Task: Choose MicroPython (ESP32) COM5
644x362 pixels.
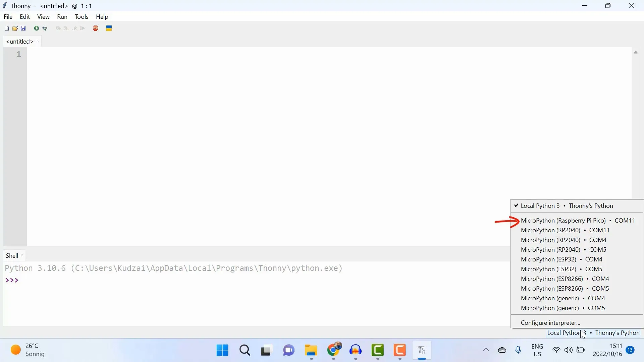Action: tap(577, 269)
